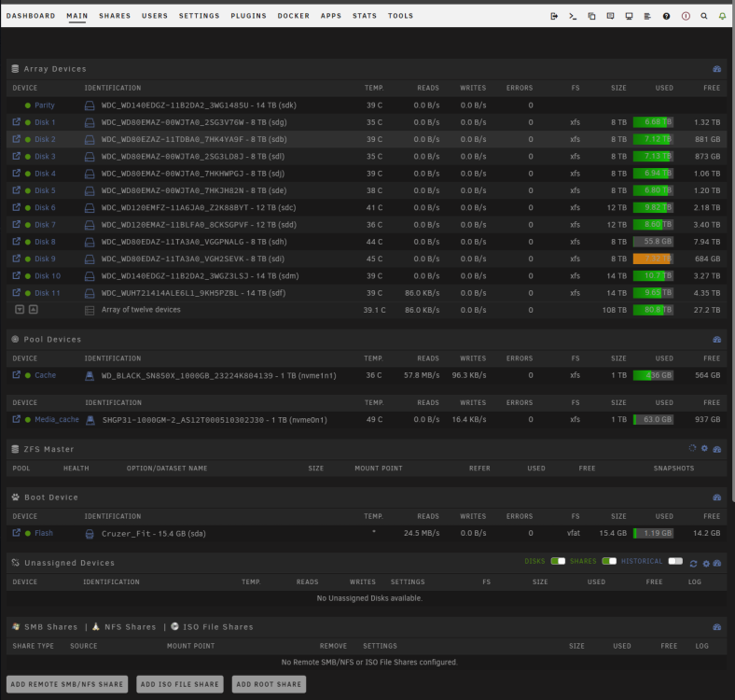Open the notifications bell icon
Image resolution: width=735 pixels, height=700 pixels.
point(722,16)
